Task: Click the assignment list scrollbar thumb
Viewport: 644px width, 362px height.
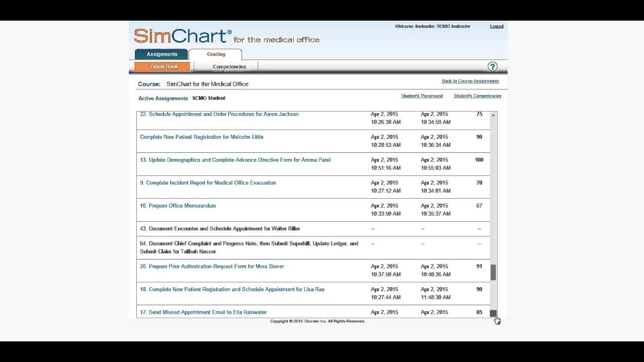Action: click(493, 273)
